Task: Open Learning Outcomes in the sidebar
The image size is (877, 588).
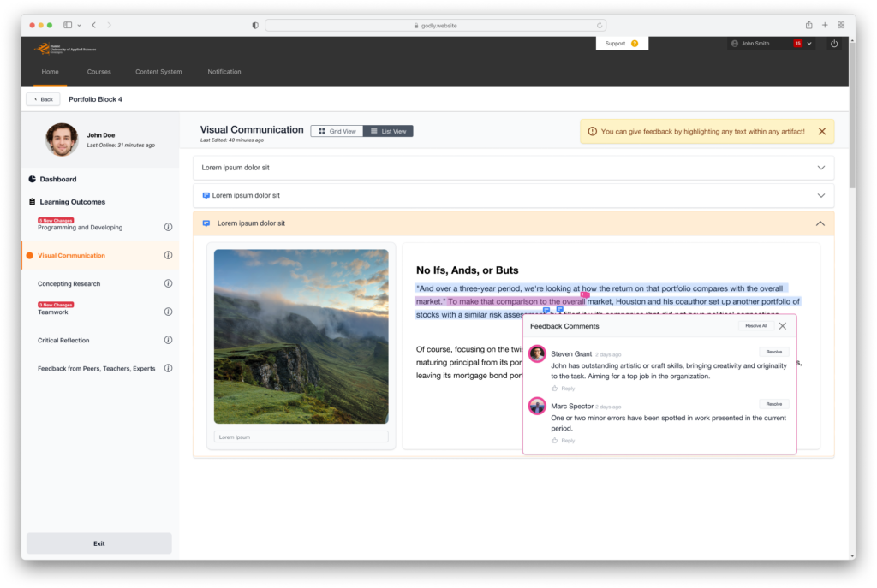Action: point(72,202)
